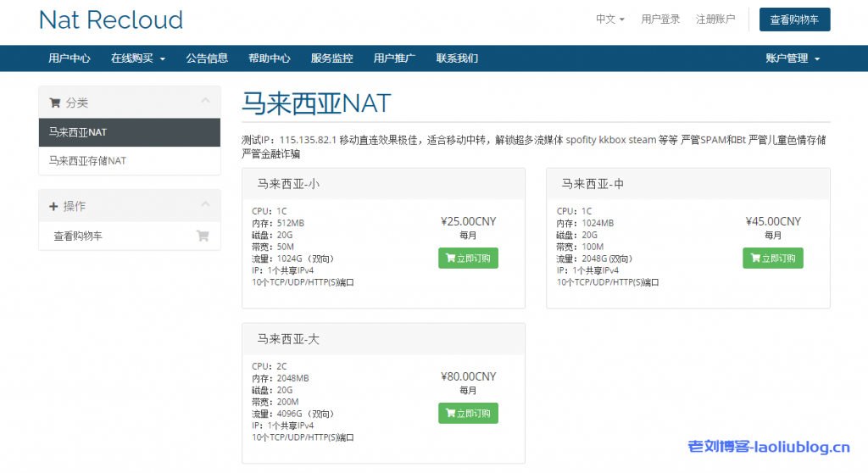Screen dimensions: 868x473
Task: Click the ¥45.00CNY price
Action: pyautogui.click(x=773, y=221)
